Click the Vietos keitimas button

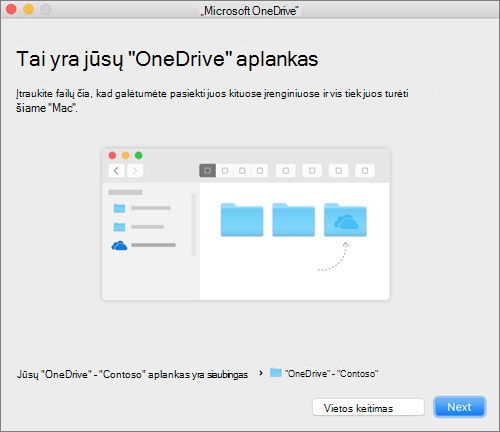[368, 407]
